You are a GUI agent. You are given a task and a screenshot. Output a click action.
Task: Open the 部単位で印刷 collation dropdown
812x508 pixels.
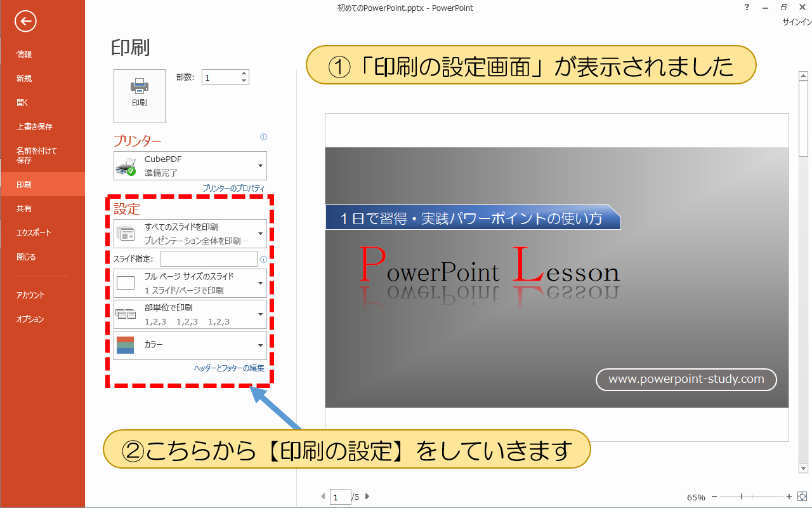tap(190, 314)
